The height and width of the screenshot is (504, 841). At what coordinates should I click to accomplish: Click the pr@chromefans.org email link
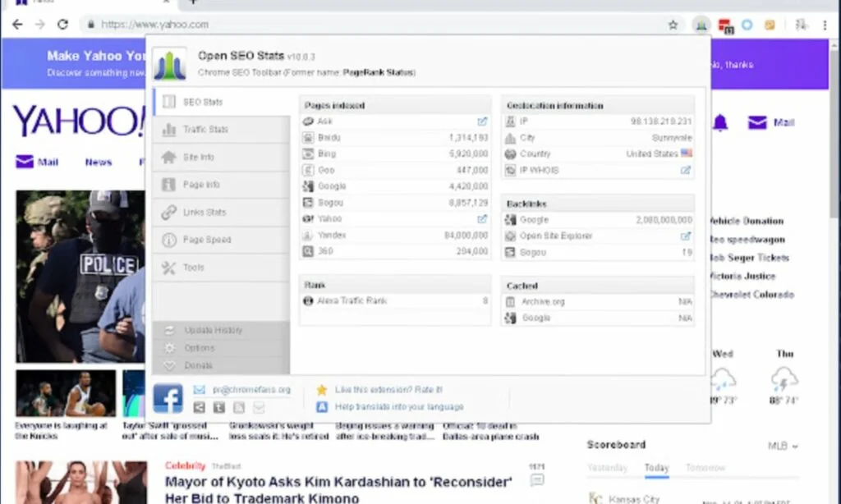251,390
